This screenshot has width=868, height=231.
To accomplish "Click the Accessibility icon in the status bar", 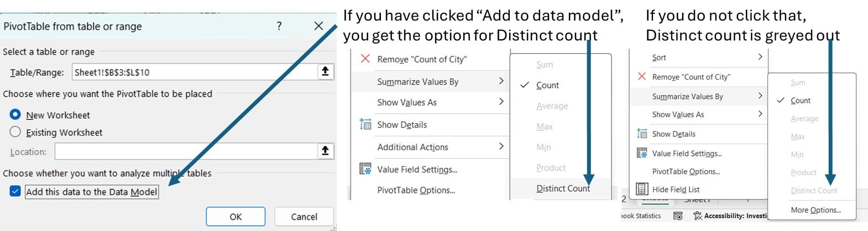I will 698,216.
